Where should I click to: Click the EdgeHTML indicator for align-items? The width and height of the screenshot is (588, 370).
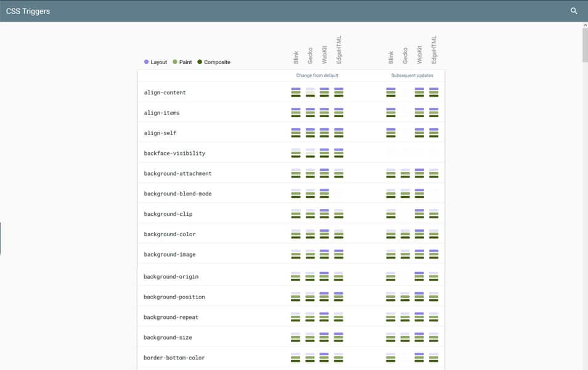tap(338, 112)
